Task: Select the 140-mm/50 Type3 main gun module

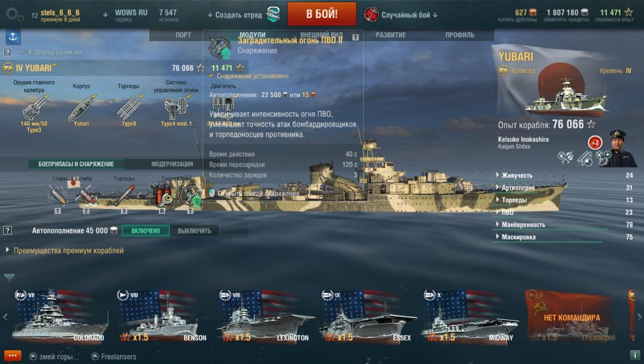Action: pyautogui.click(x=34, y=108)
